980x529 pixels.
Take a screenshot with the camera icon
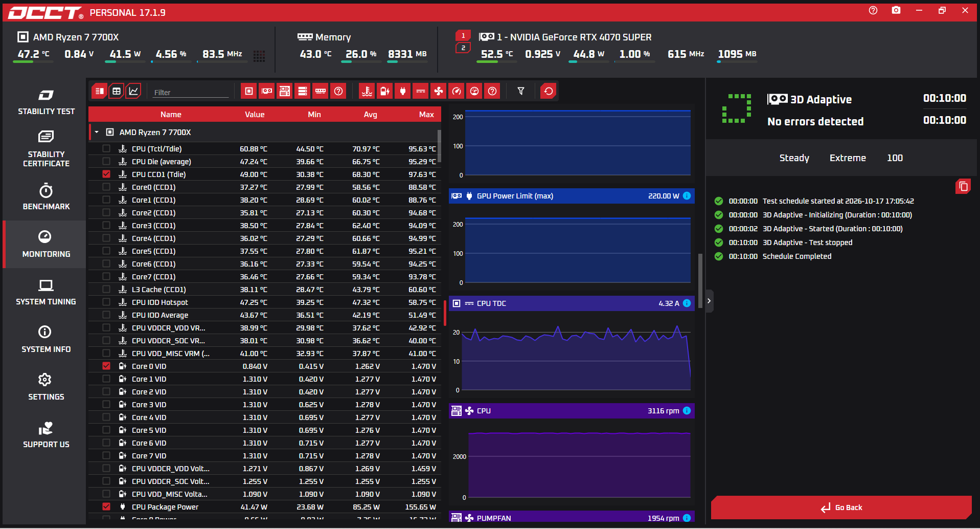click(x=896, y=10)
